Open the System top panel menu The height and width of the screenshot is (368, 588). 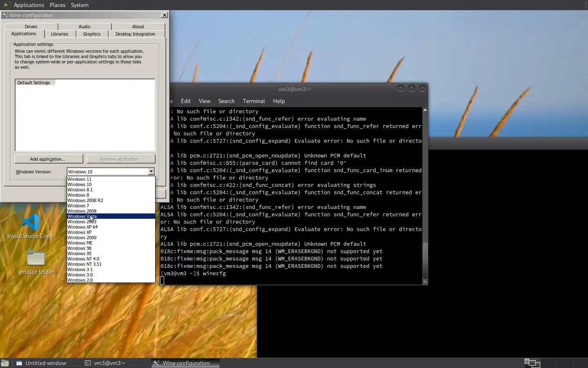tap(80, 5)
